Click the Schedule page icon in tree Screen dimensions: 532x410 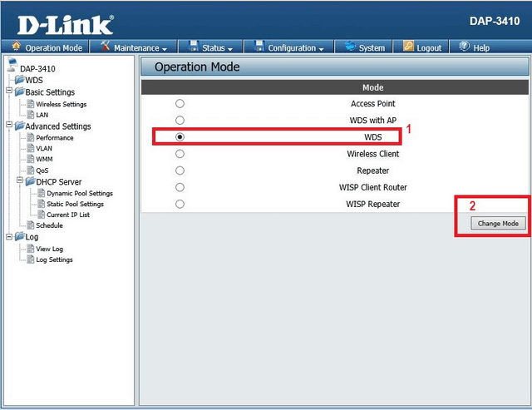click(x=30, y=225)
